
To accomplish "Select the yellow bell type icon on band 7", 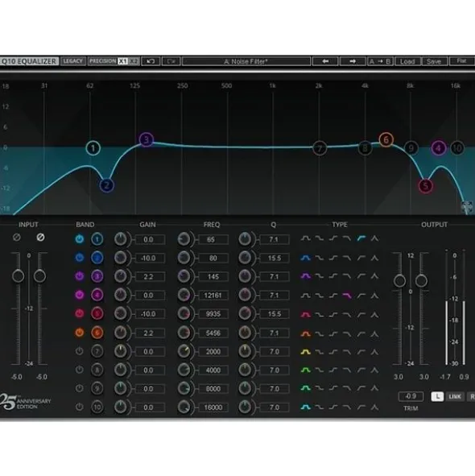I will (305, 352).
